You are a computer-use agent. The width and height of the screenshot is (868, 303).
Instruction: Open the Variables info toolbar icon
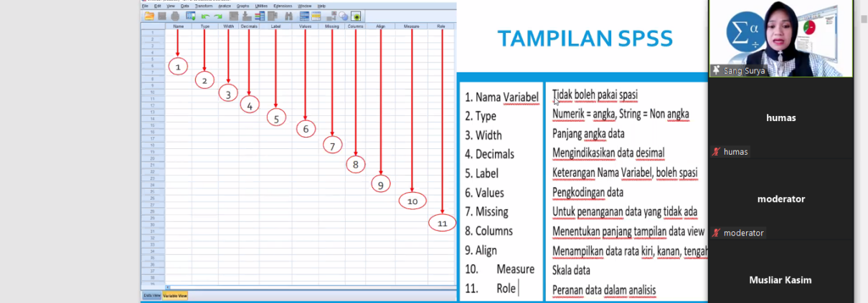click(x=260, y=16)
